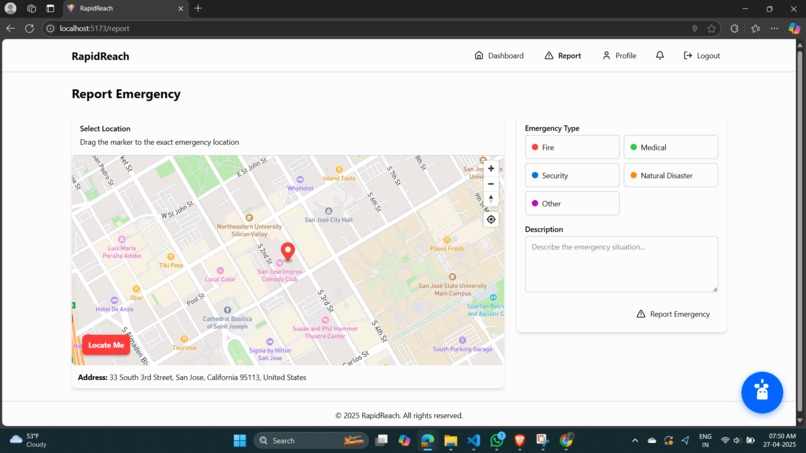Reset map bearing with compass icon

point(491,199)
